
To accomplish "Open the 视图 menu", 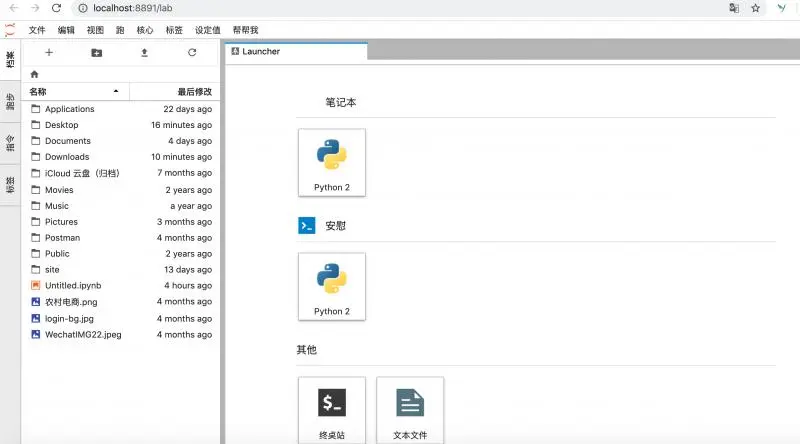I will tap(95, 30).
